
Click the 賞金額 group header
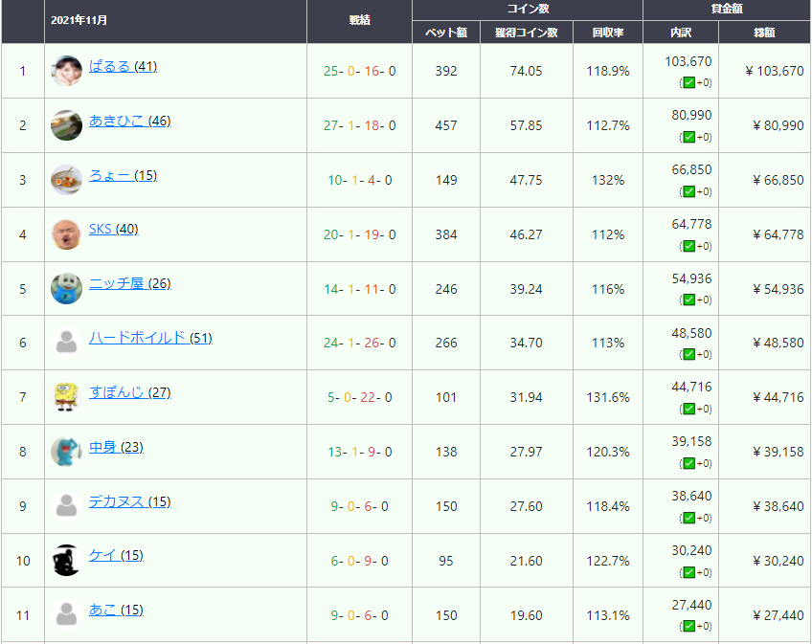(727, 9)
